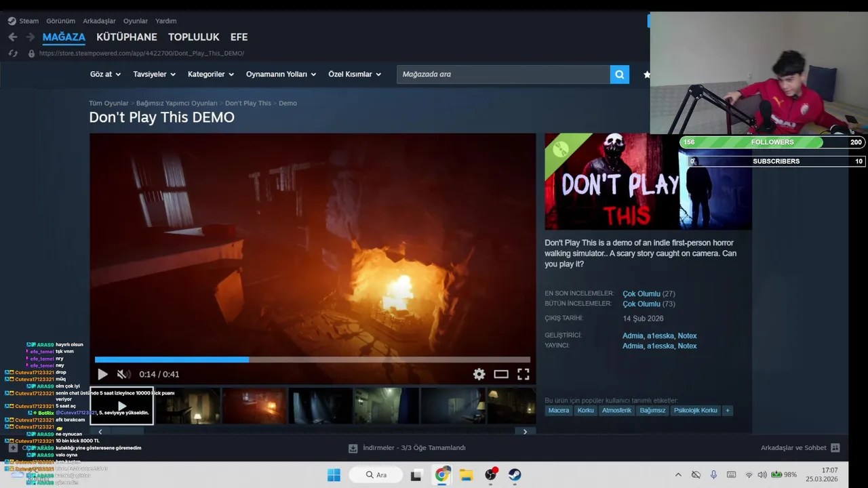Expand the Kategoriler dropdown
Screen dimensions: 868x488
211,75
